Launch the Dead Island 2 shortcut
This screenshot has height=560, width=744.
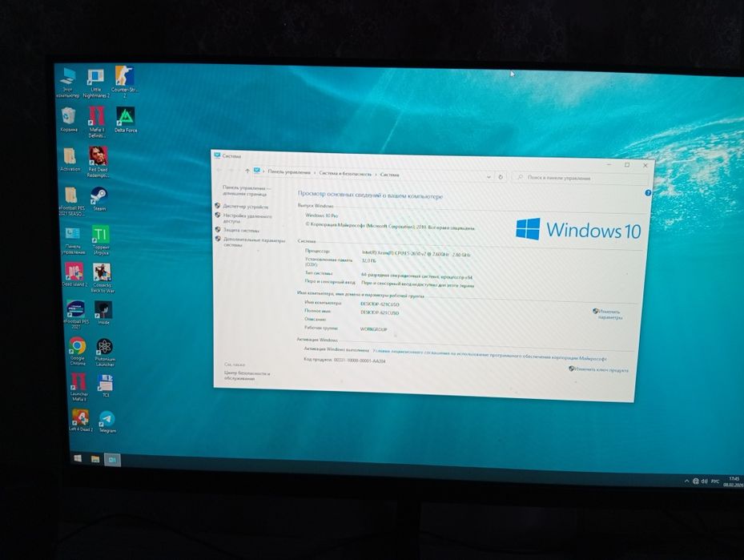pos(74,274)
